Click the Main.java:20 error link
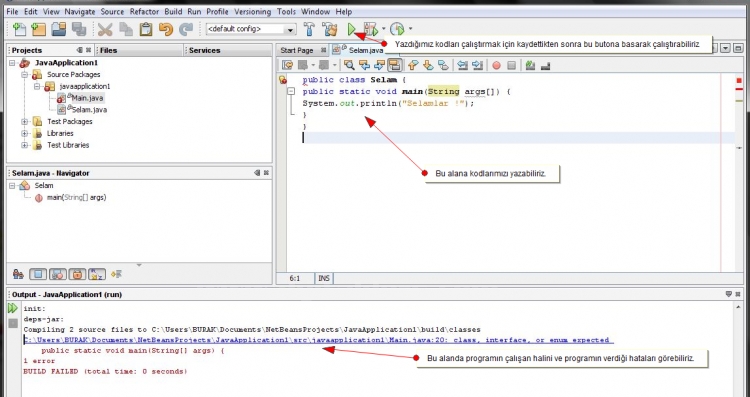The height and width of the screenshot is (397, 750). tap(319, 340)
